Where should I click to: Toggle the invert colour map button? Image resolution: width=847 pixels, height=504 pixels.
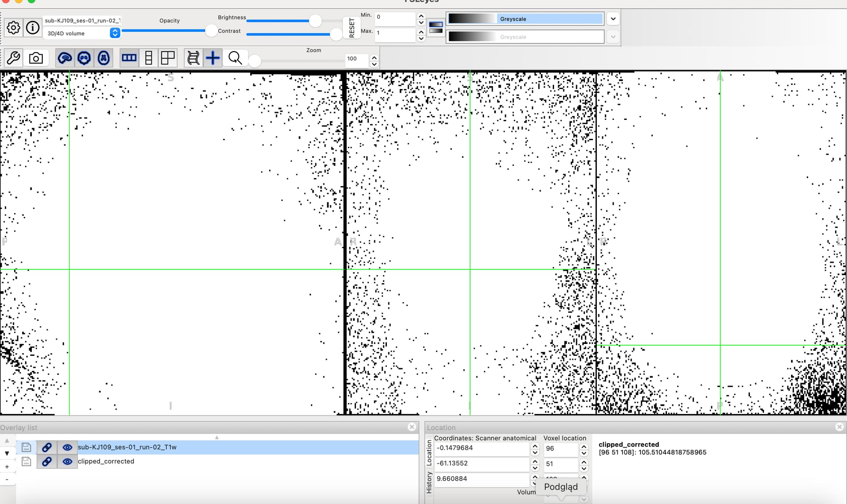point(436,27)
